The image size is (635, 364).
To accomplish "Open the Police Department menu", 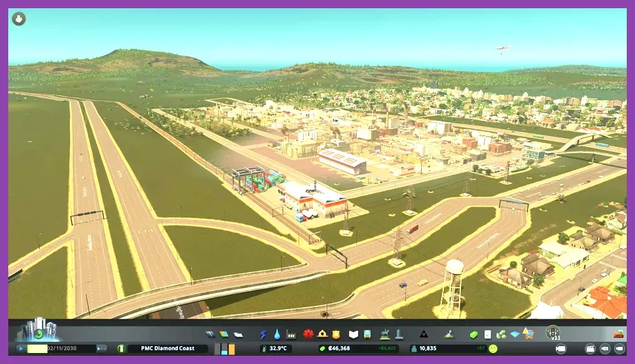I will click(x=336, y=334).
